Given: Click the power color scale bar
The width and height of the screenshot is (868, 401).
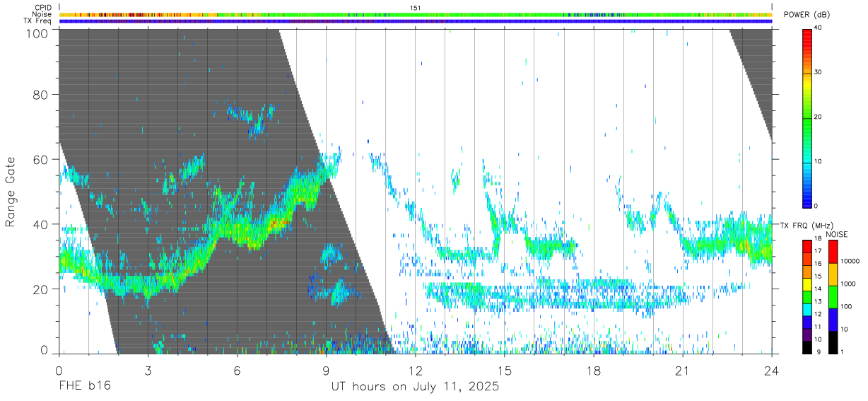Looking at the screenshot, I should [x=807, y=117].
